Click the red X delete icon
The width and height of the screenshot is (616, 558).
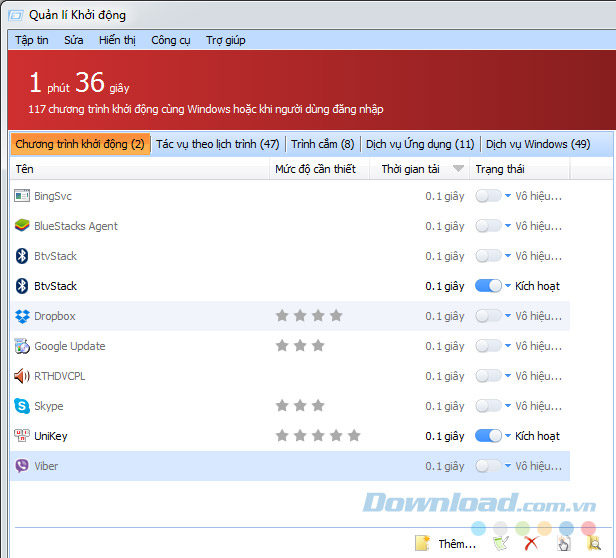[x=532, y=543]
